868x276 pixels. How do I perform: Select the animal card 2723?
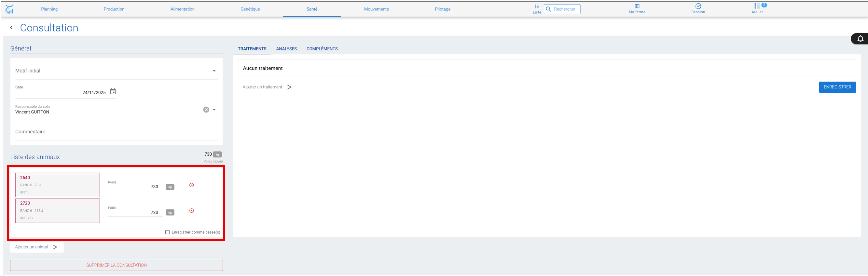58,211
